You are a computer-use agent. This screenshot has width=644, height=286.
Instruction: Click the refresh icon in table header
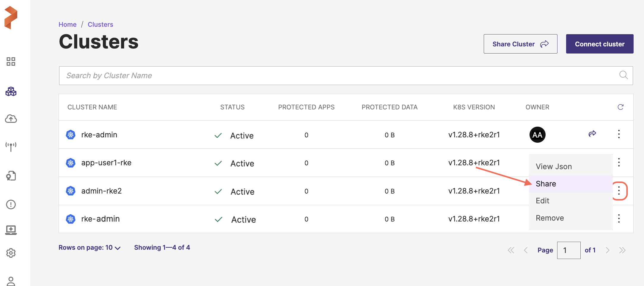click(620, 107)
